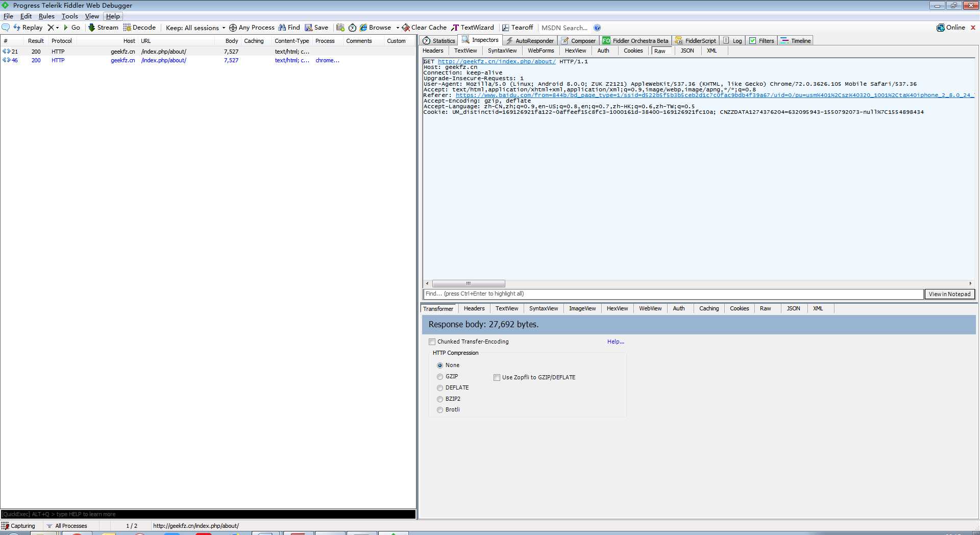This screenshot has width=980, height=535.
Task: Toggle Chunked Transfer-Encoding checkbox
Action: click(432, 342)
